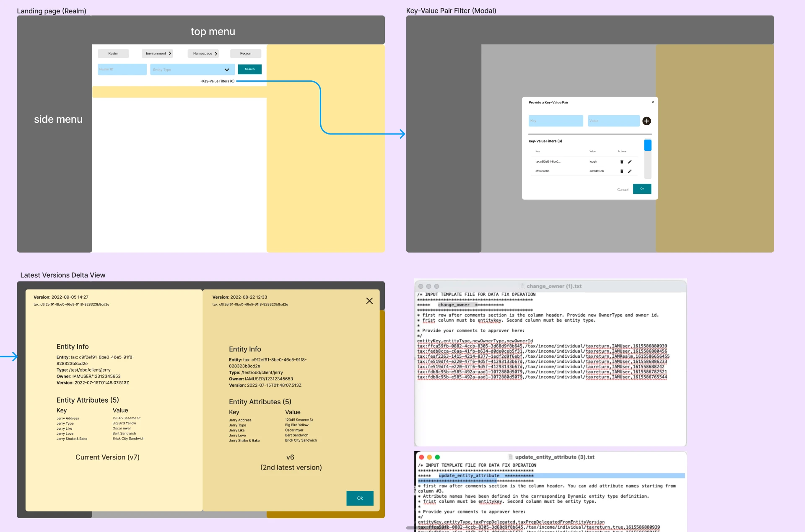Click the side menu panel
Screen dimensions: 805x532
55,134
